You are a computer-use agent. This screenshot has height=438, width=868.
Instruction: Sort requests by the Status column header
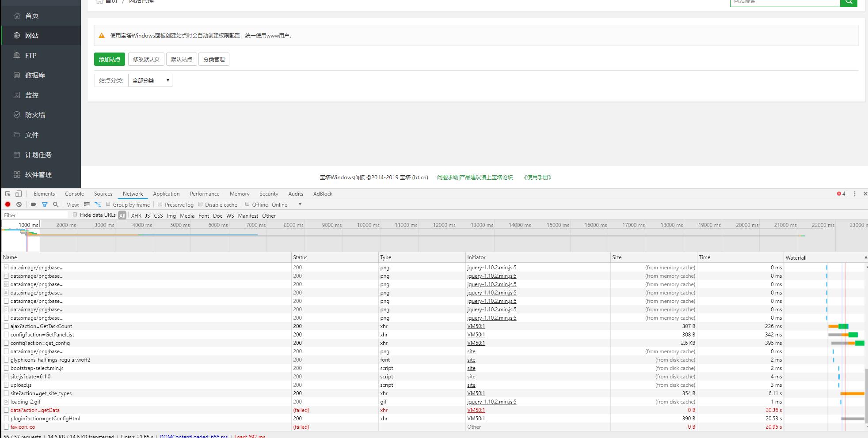point(335,257)
